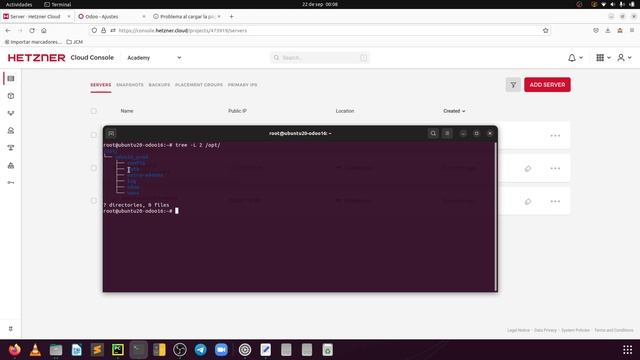The width and height of the screenshot is (640, 360).
Task: Open the Security key sidebar icon
Action: pyautogui.click(x=11, y=182)
